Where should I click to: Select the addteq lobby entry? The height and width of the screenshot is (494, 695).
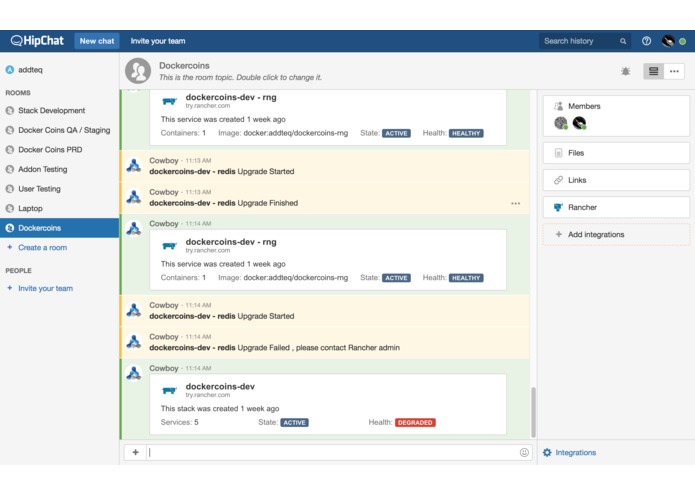pos(59,70)
